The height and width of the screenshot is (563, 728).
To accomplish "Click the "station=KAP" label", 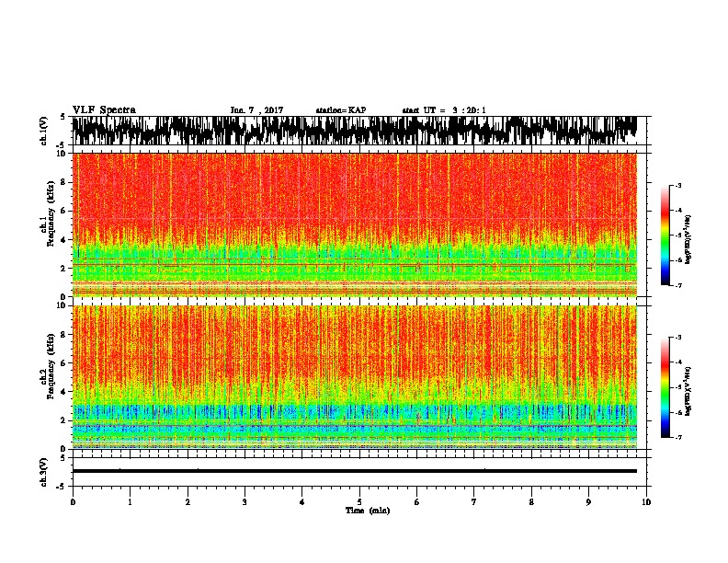I will [x=341, y=110].
